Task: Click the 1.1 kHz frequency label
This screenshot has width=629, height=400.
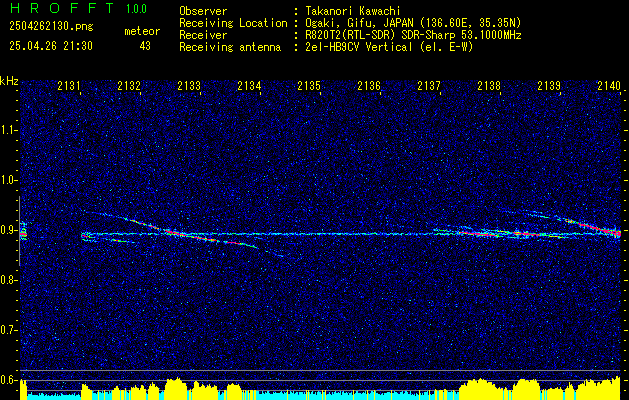Action: pyautogui.click(x=9, y=130)
